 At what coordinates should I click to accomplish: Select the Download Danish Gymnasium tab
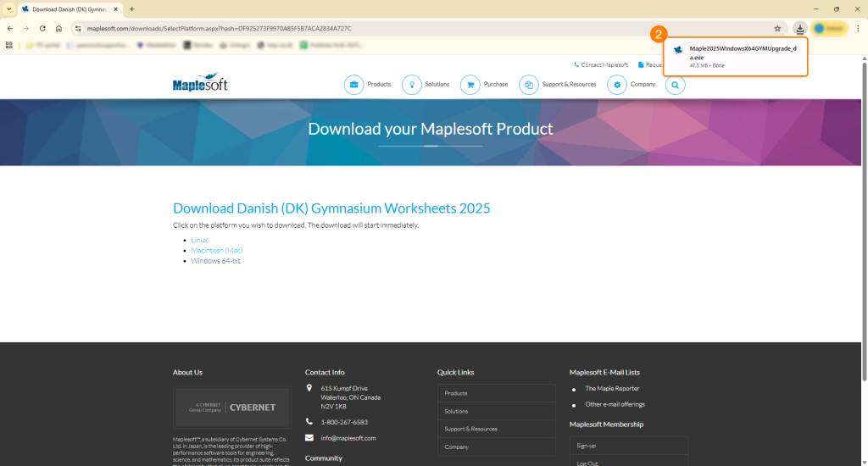[x=68, y=9]
